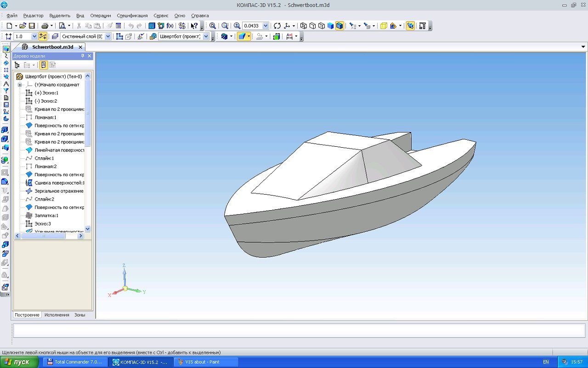This screenshot has width=588, height=368.
Task: Open the variables f(x) panel
Action: click(x=170, y=26)
